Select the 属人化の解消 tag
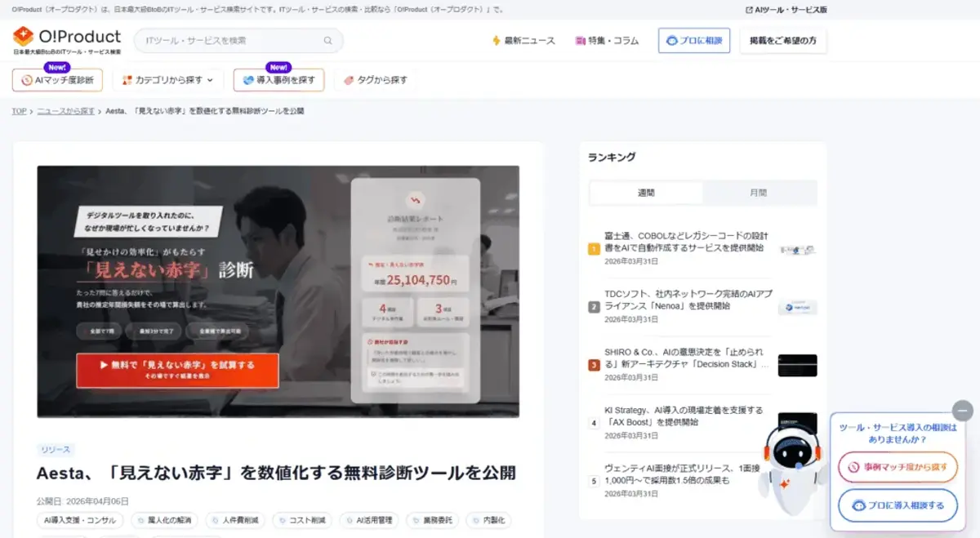 [x=164, y=520]
